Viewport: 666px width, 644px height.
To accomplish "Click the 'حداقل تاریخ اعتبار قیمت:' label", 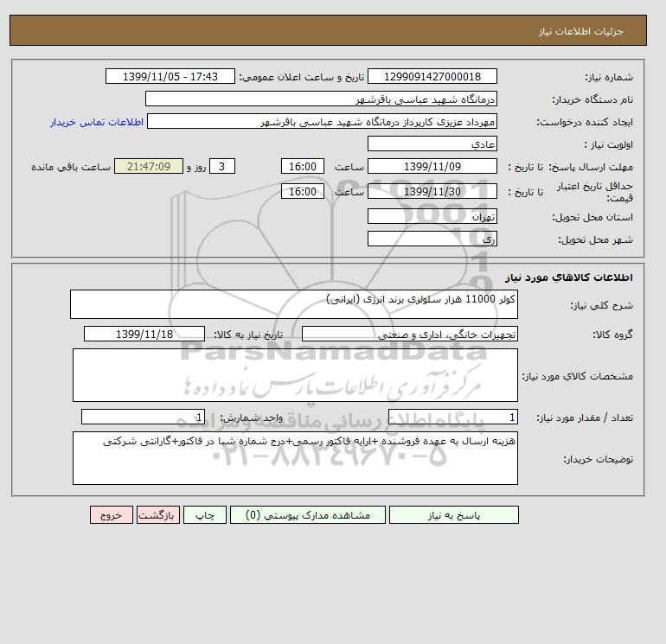I will tap(595, 192).
